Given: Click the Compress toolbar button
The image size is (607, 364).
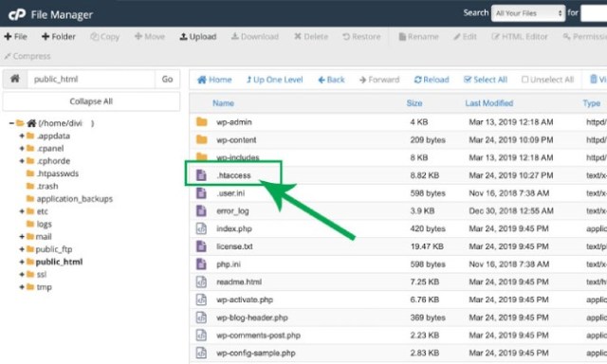Looking at the screenshot, I should tap(28, 57).
